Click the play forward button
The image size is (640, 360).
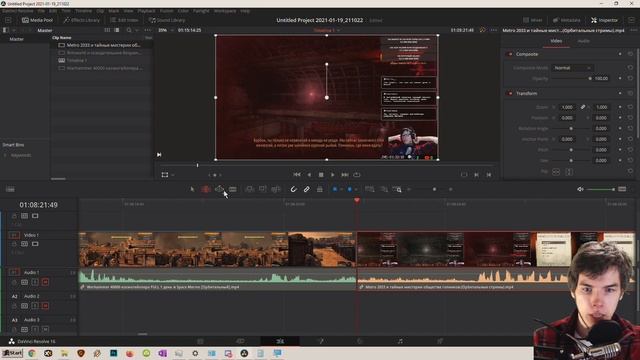pos(333,175)
